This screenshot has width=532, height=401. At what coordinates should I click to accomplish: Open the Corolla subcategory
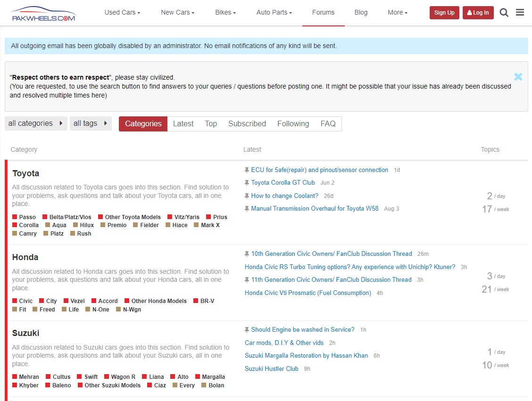pos(29,225)
